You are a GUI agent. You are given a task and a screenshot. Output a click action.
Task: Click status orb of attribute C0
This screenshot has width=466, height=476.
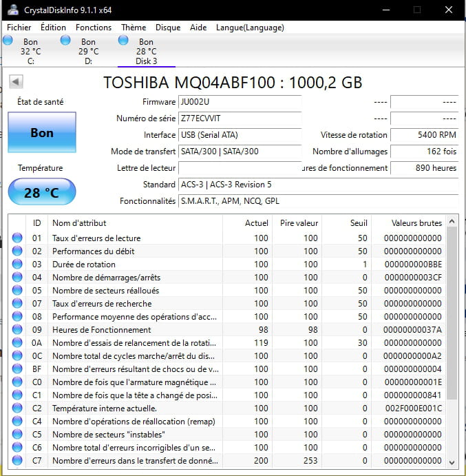(x=17, y=382)
